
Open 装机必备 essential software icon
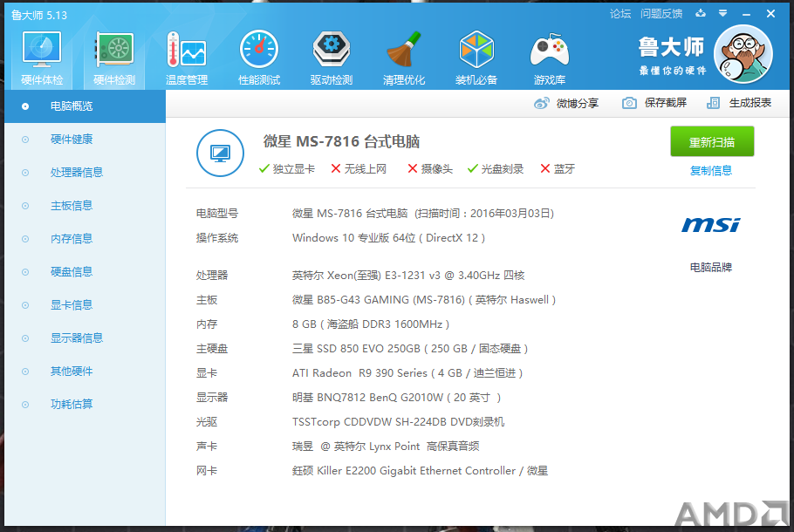point(476,58)
